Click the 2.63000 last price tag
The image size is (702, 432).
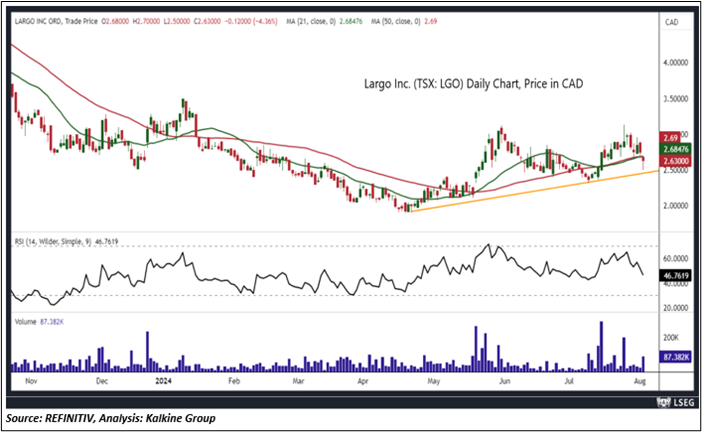[676, 161]
